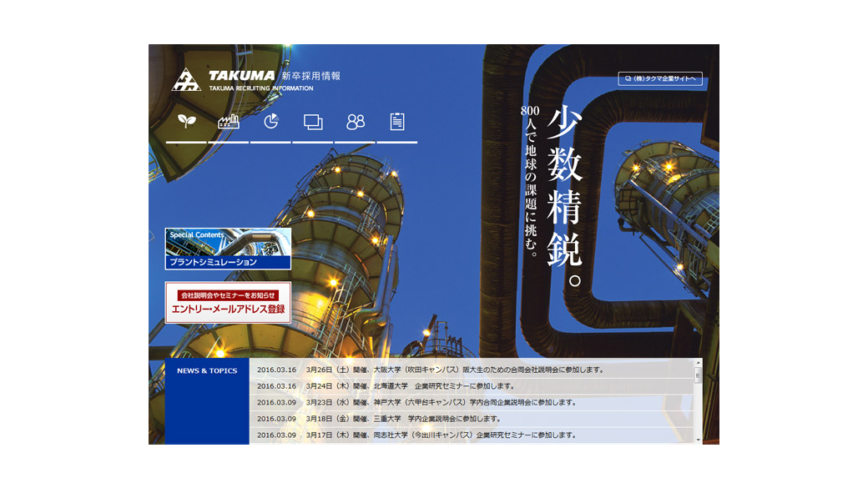
Task: Click the NEWS & TOPICS heading
Action: (207, 371)
